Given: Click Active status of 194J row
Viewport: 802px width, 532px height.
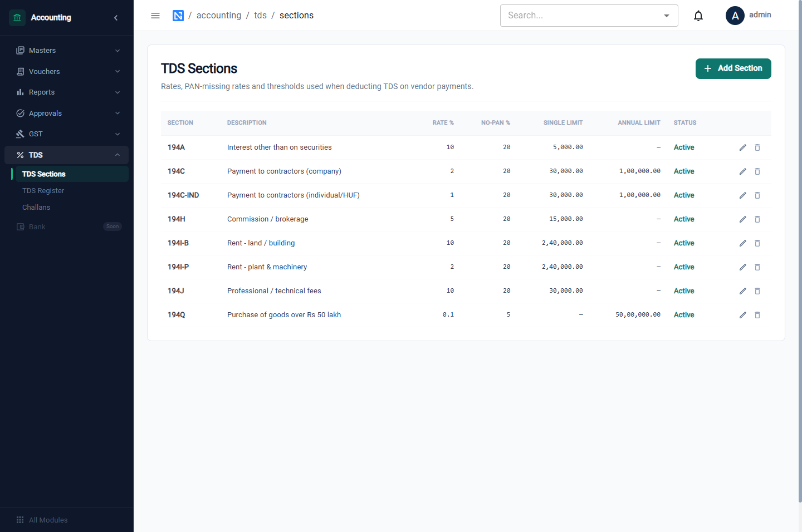Looking at the screenshot, I should (x=684, y=291).
